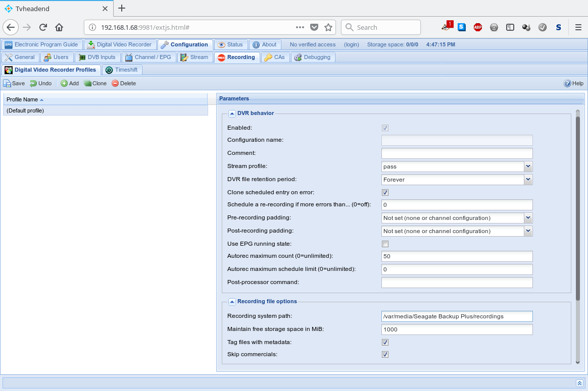Click the red Delete profile icon
Viewport: 588px width, 391px height.
click(x=115, y=83)
